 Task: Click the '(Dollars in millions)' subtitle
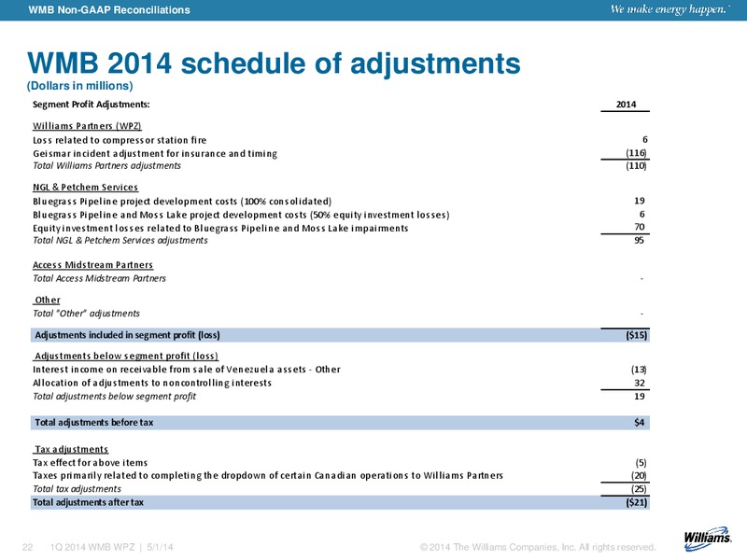(79, 86)
